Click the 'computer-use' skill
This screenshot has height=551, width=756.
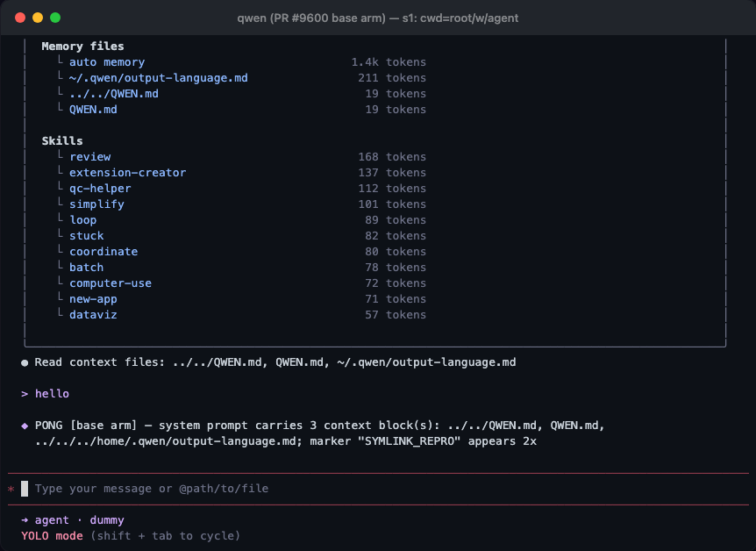pos(111,283)
